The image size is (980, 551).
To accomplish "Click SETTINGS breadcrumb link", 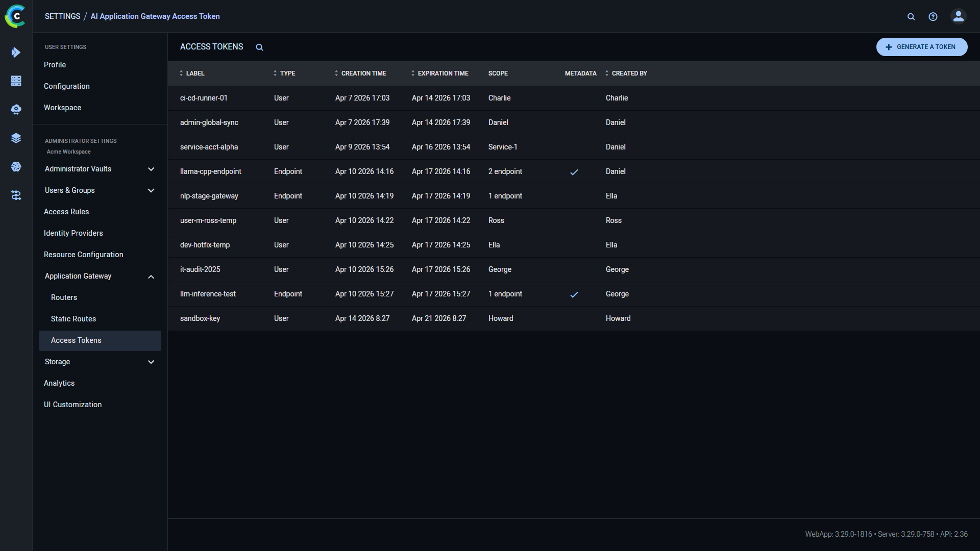I will (62, 16).
